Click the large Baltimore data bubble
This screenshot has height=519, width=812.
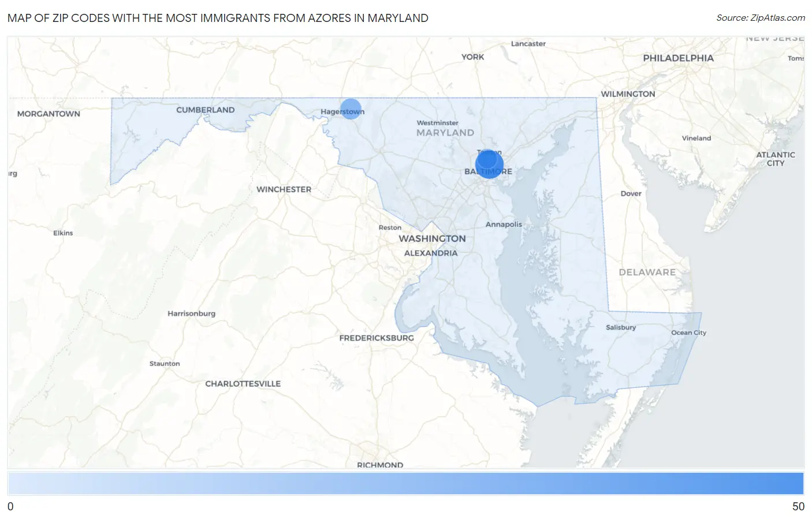tap(489, 164)
